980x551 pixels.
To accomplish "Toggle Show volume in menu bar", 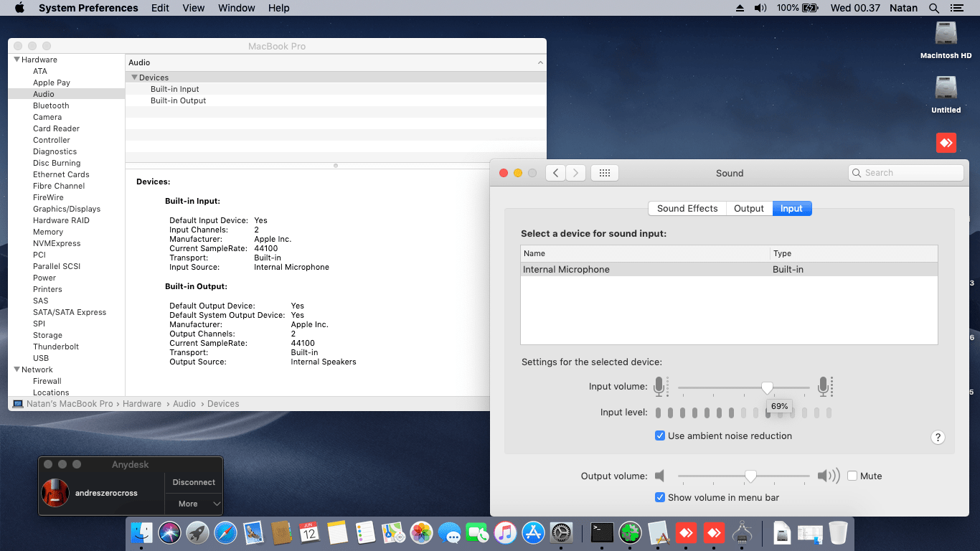I will [x=660, y=497].
